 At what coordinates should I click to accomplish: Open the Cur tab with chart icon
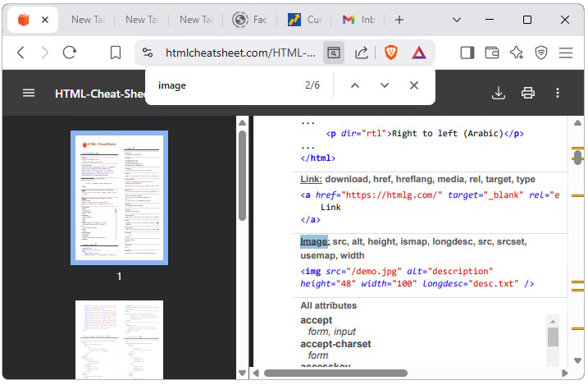pyautogui.click(x=304, y=20)
